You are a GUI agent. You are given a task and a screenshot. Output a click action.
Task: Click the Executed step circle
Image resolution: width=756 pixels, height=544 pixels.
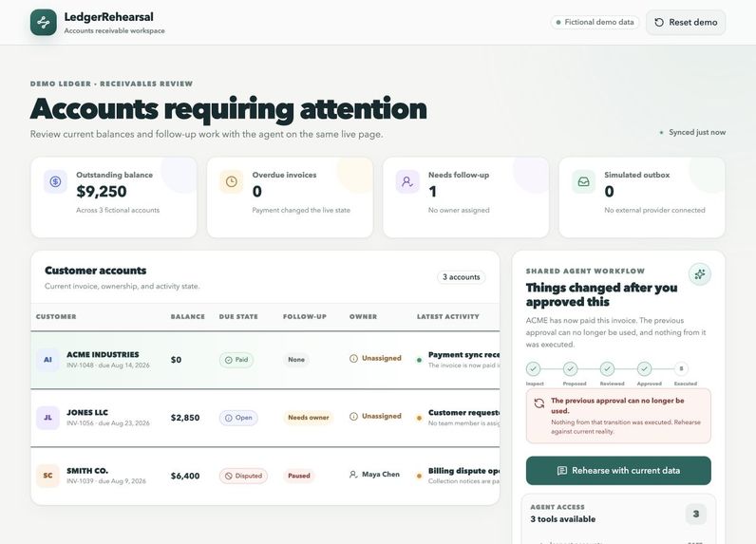pyautogui.click(x=681, y=368)
